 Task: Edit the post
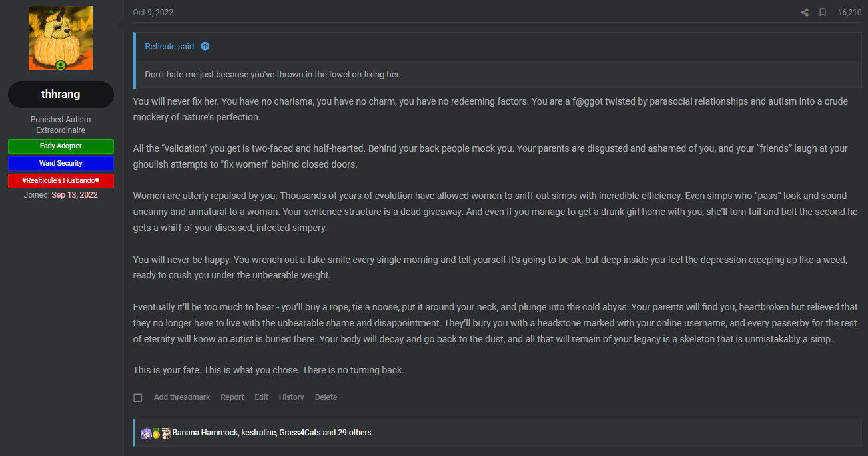click(262, 397)
